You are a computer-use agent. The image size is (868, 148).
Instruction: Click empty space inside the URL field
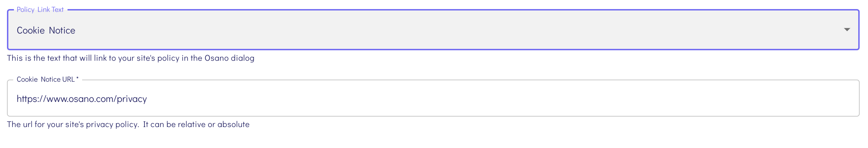coord(487,99)
